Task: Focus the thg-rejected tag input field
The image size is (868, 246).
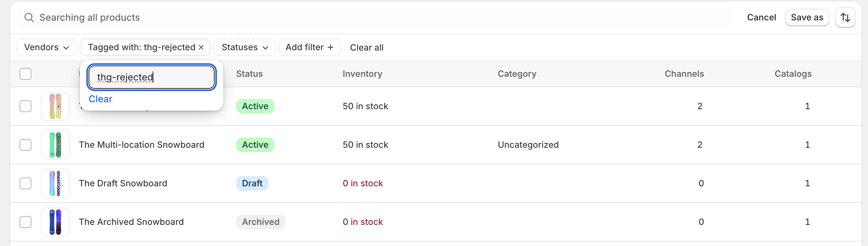Action: 151,77
